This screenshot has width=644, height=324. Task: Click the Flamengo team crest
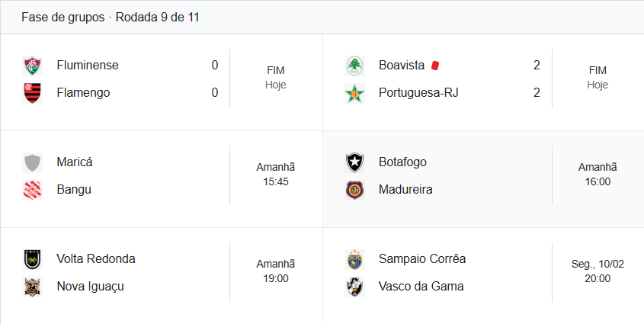[32, 93]
